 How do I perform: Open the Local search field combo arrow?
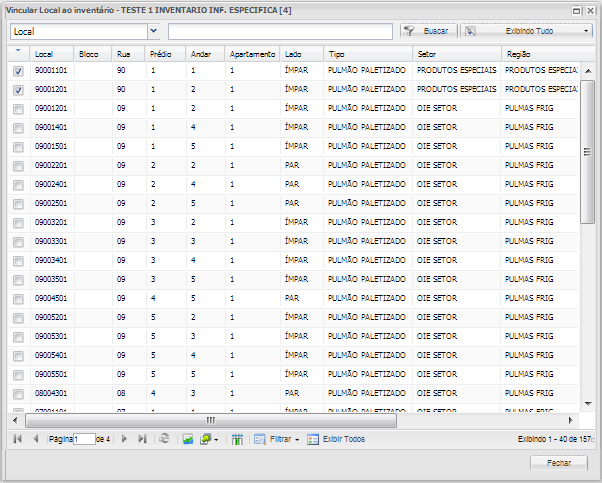point(154,31)
